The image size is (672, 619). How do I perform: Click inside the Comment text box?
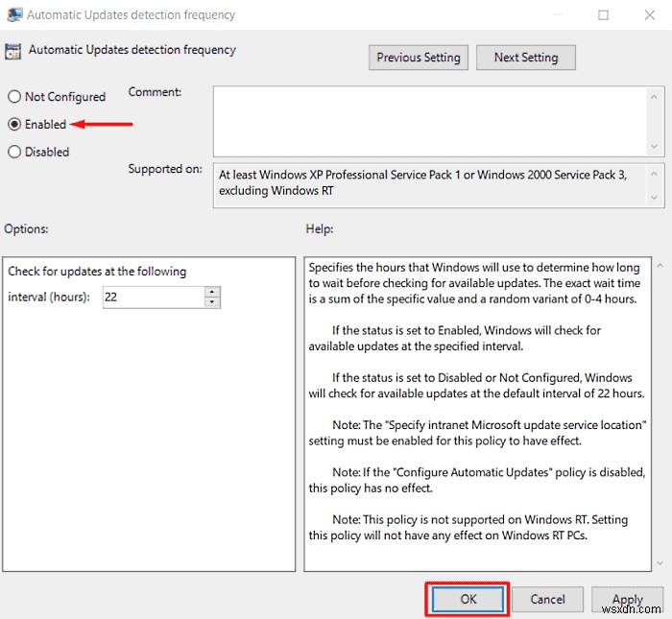pos(430,121)
